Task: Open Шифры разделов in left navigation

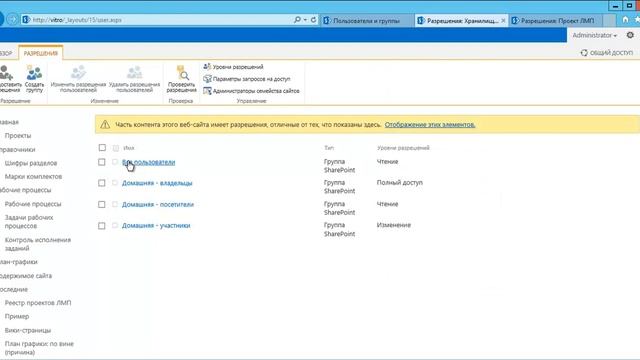Action: (31, 163)
